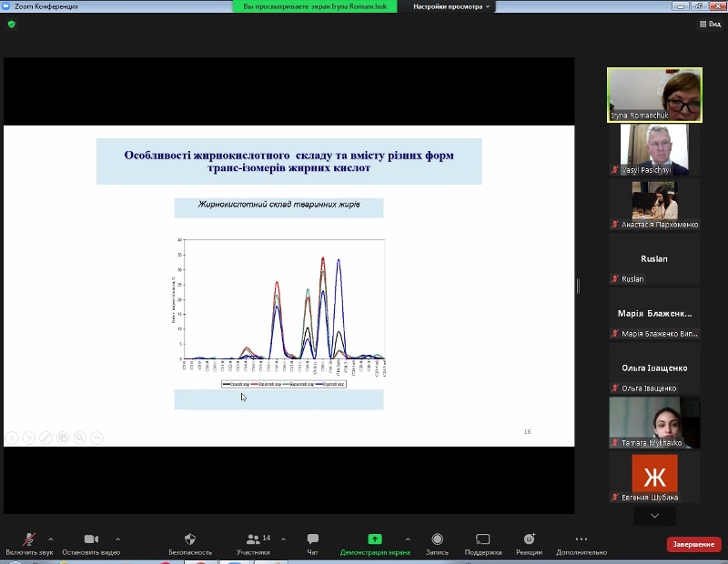Click slide number 16
728x564 pixels.
point(527,432)
